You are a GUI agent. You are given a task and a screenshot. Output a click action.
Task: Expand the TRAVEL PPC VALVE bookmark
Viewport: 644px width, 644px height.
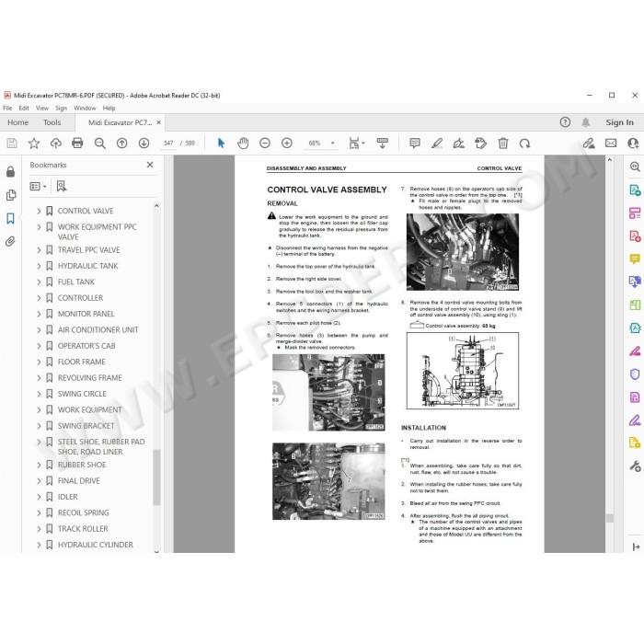pos(39,249)
